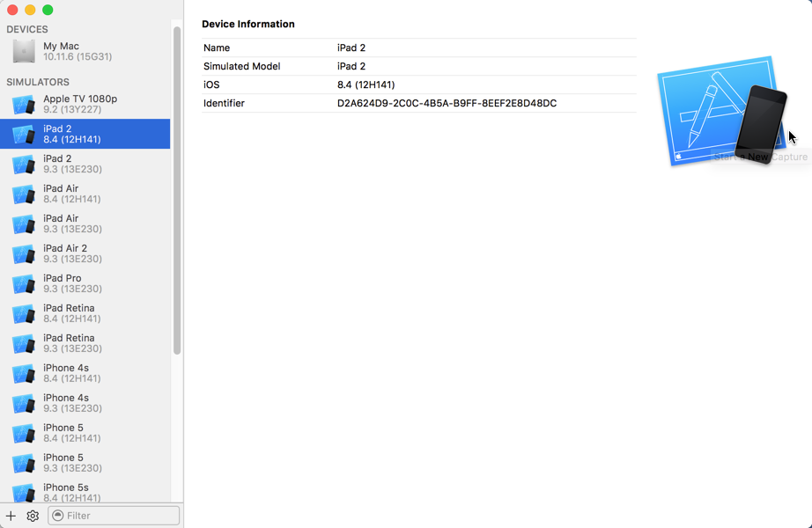This screenshot has height=528, width=812.
Task: Click the Device Information heading
Action: tap(248, 25)
